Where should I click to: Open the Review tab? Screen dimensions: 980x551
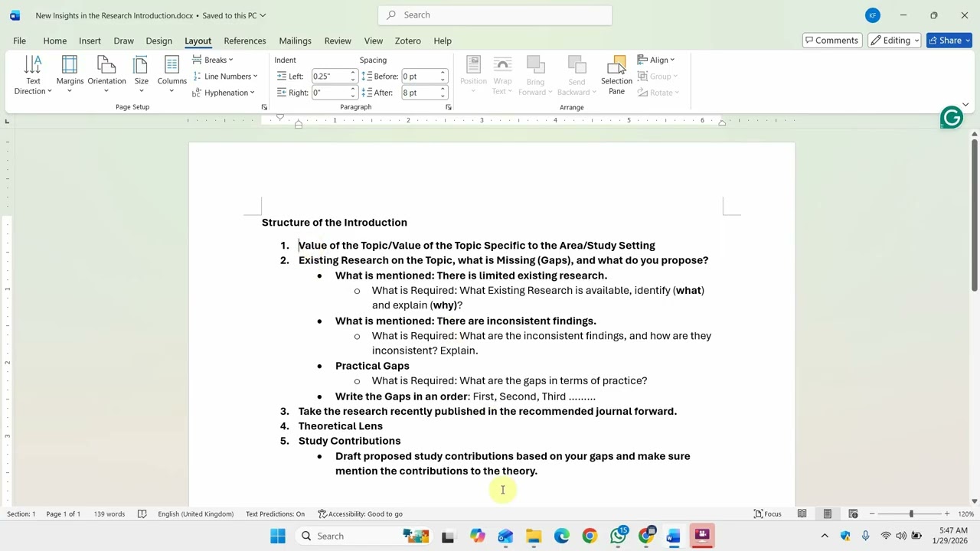tap(338, 41)
